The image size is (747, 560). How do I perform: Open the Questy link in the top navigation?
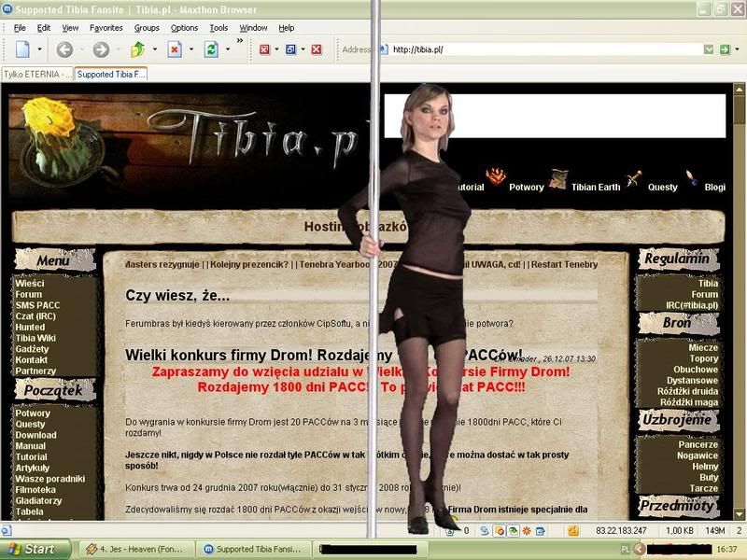663,188
